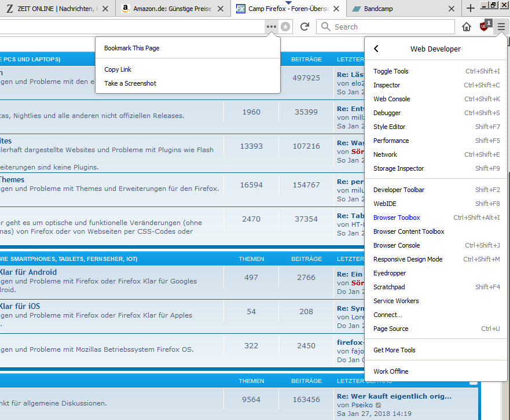This screenshot has height=420, width=510.
Task: Open the 'Wer kauft eigentlich orig...' post link
Action: 394,396
